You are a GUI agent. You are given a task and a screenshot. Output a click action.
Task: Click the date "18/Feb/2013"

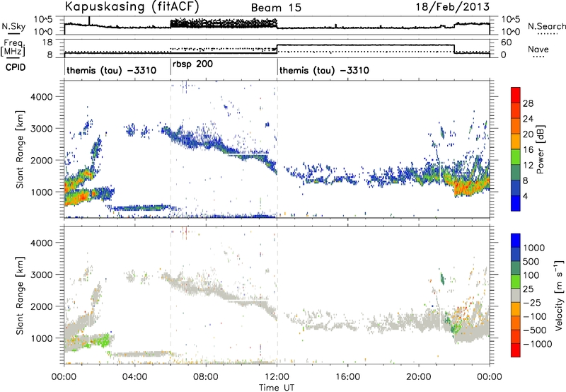[x=453, y=7]
